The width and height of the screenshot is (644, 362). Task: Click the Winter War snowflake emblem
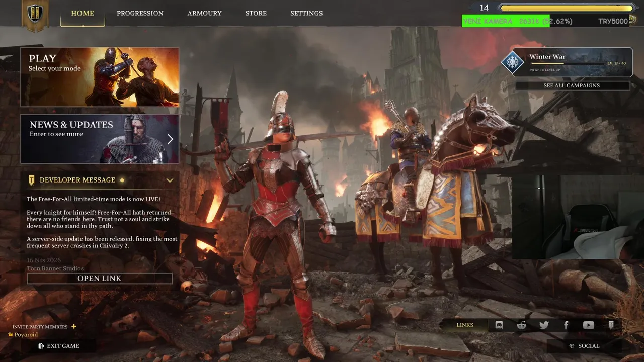coord(513,63)
